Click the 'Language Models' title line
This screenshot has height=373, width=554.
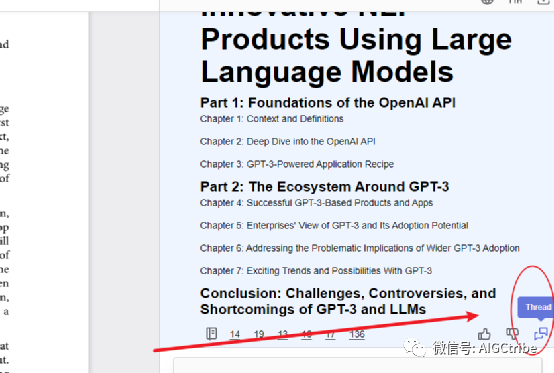[327, 73]
